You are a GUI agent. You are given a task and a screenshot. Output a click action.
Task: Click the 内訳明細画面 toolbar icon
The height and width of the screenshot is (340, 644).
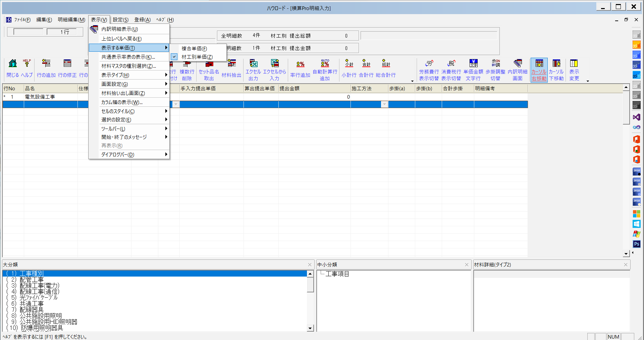518,64
